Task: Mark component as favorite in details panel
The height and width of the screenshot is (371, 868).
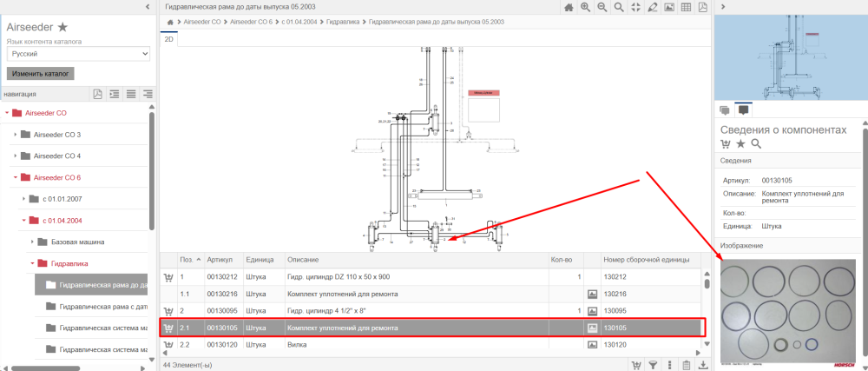Action: (x=740, y=144)
